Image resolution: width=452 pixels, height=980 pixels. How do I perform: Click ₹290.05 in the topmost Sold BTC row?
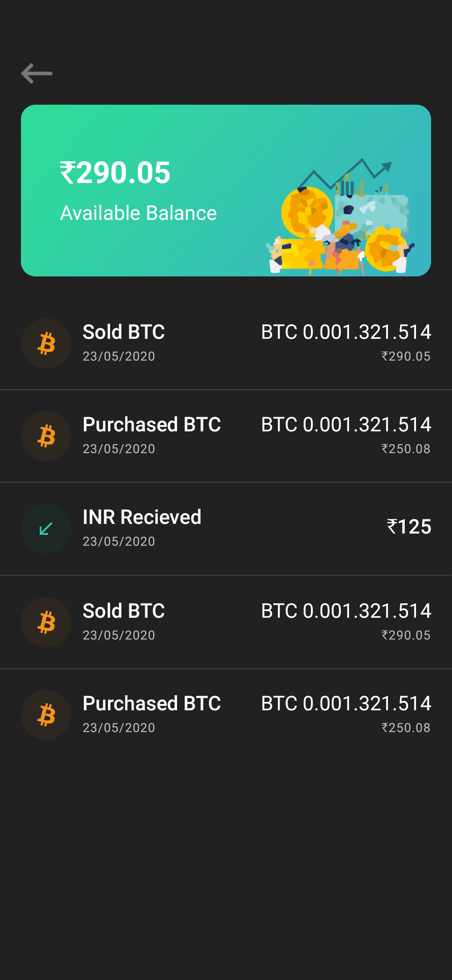[x=406, y=356]
